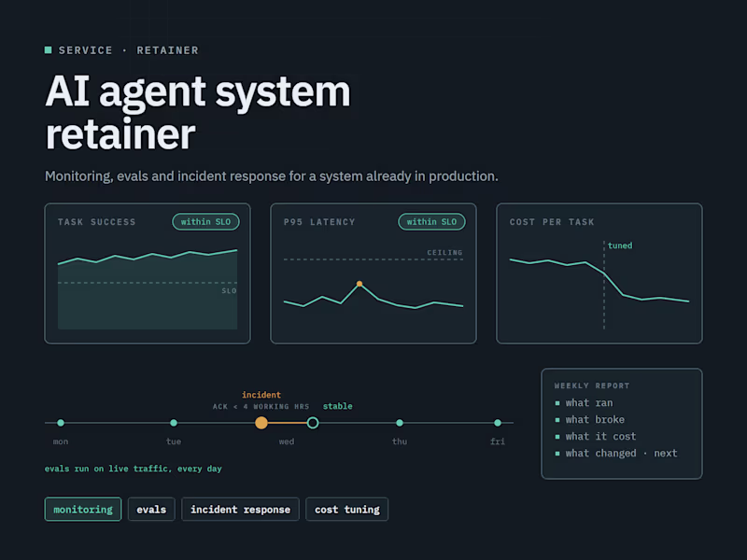747x560 pixels.
Task: Click the SLO label under the dashed line
Action: pyautogui.click(x=229, y=290)
